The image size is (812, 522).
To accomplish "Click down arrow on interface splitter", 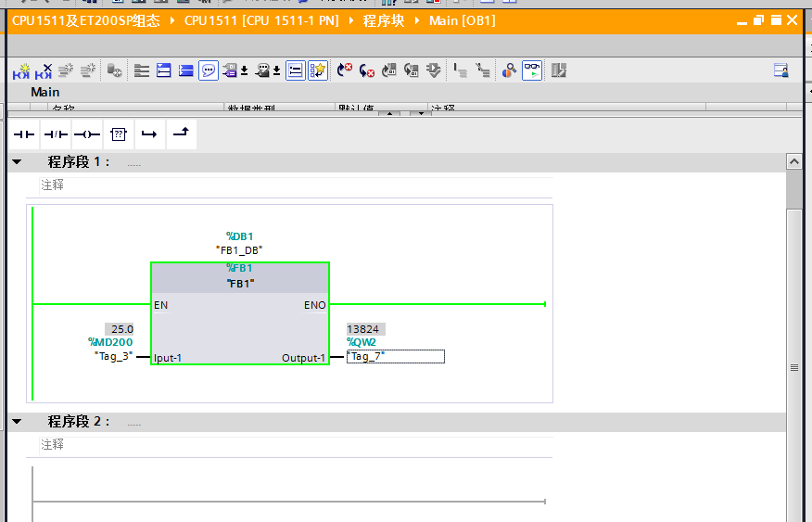I will [x=421, y=113].
